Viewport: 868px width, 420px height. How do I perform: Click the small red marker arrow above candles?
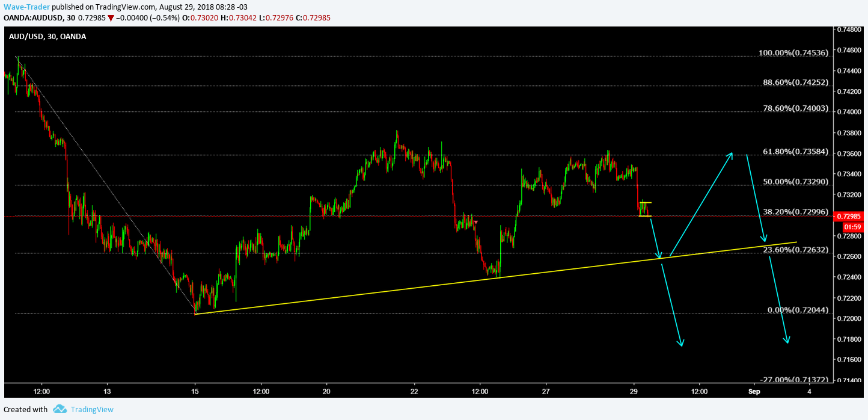click(x=475, y=223)
